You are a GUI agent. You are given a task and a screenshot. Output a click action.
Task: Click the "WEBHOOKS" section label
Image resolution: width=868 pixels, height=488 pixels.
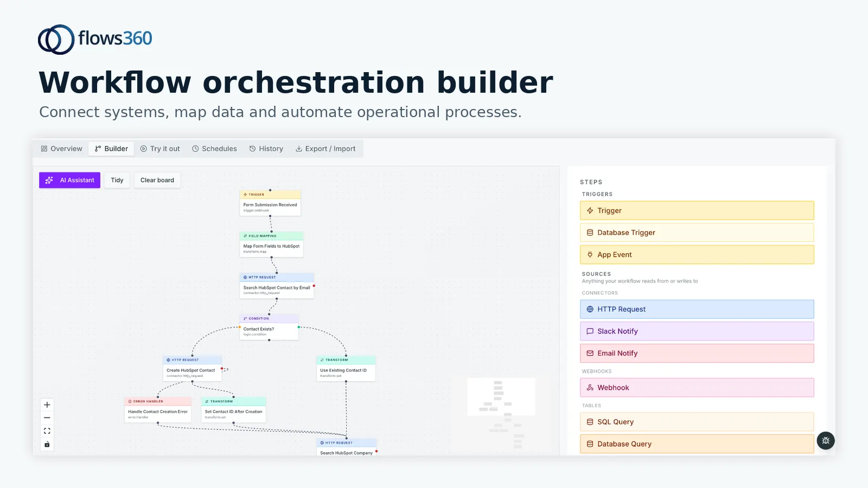coord(597,371)
